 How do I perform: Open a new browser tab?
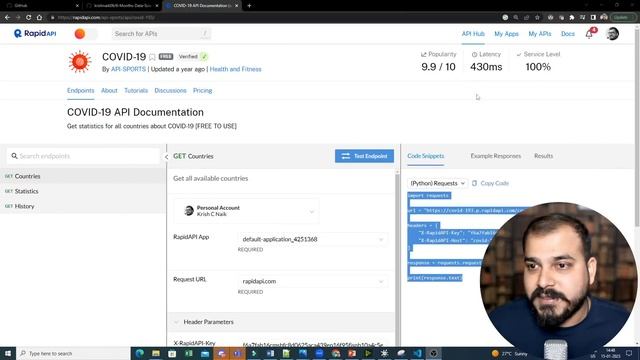click(249, 6)
